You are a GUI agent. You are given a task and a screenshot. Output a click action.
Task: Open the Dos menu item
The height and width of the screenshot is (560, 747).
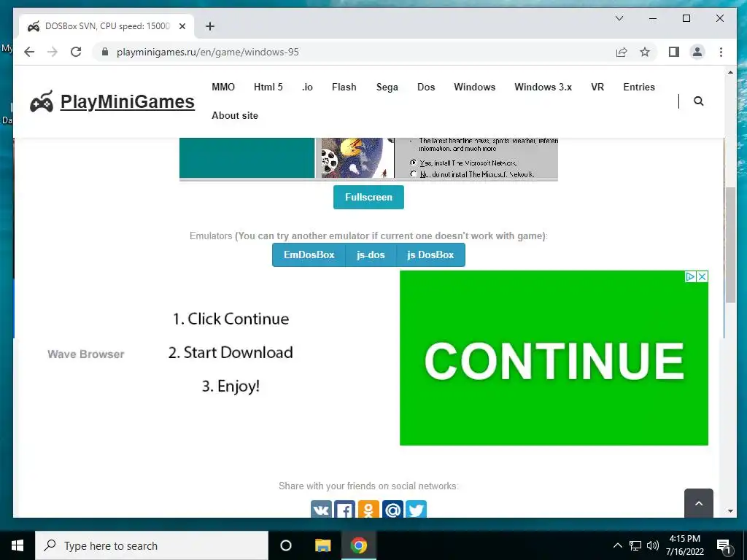click(x=426, y=87)
